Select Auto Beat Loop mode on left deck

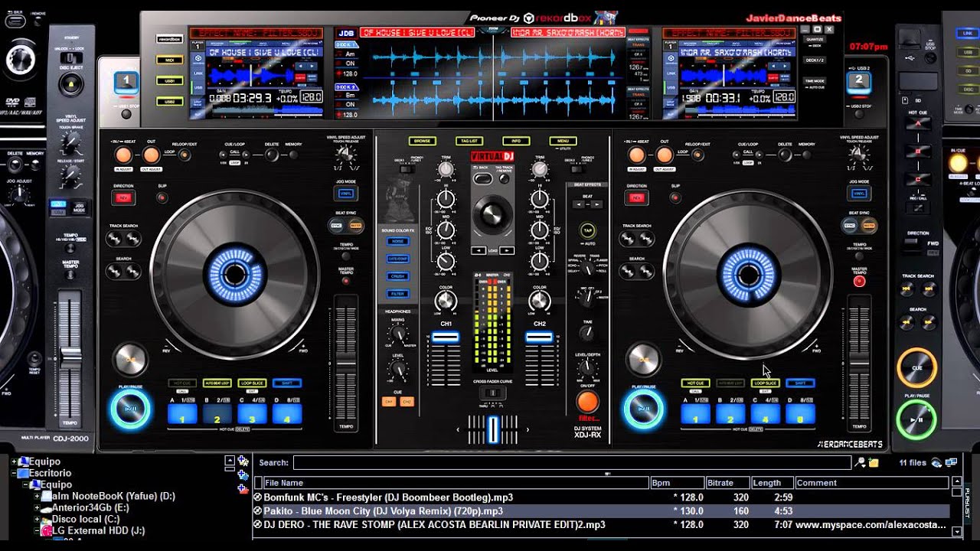pos(217,383)
